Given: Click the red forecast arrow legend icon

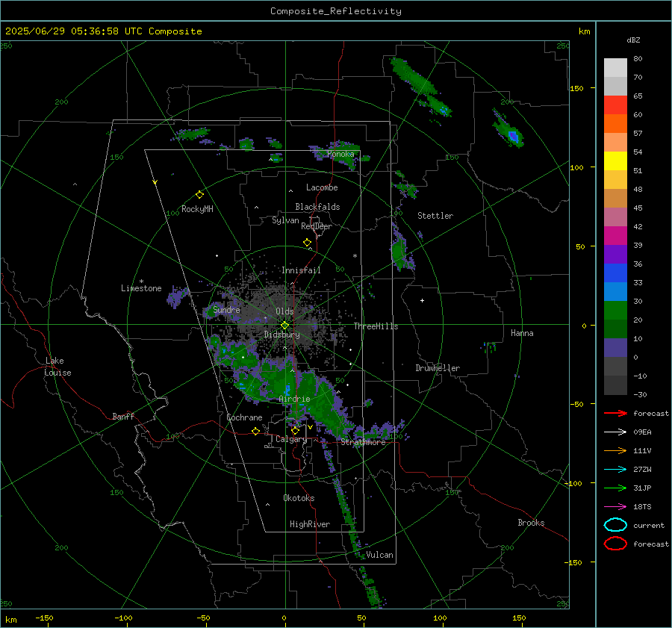Looking at the screenshot, I should pyautogui.click(x=615, y=413).
